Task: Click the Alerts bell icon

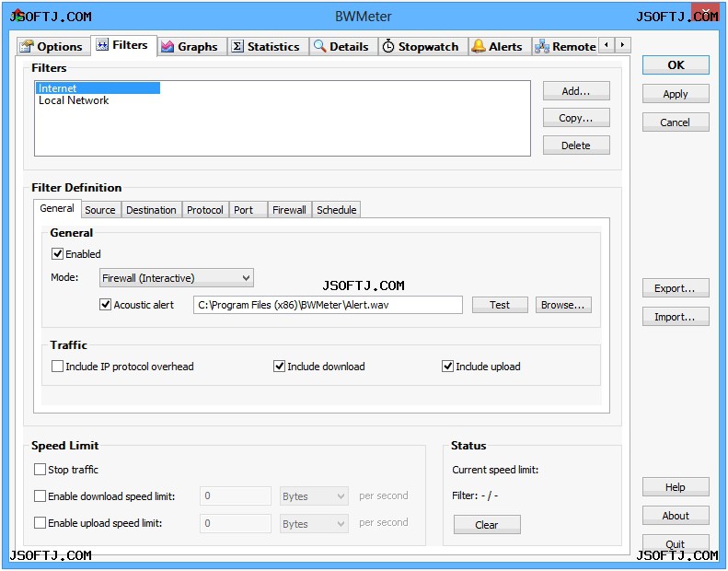Action: (479, 46)
